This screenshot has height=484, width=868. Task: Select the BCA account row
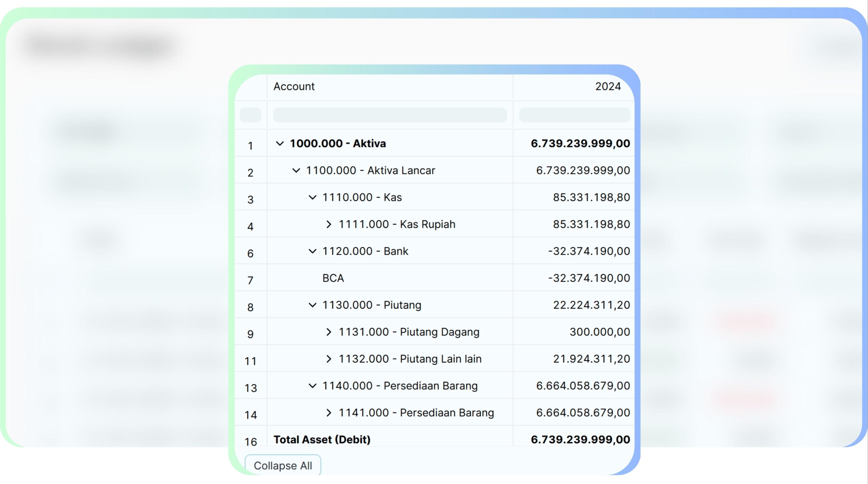click(x=333, y=278)
